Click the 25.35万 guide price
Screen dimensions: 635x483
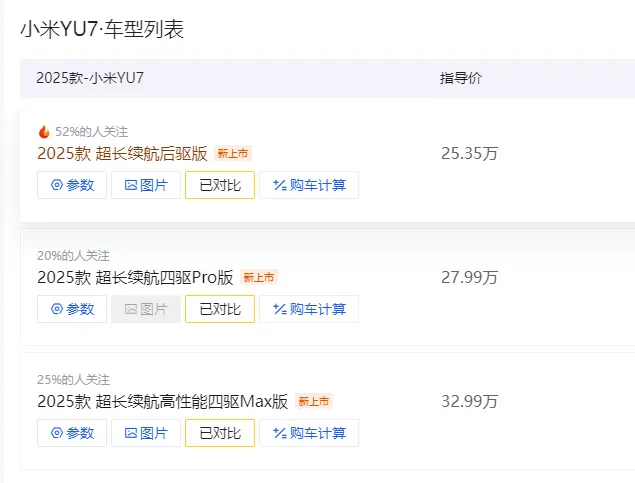pyautogui.click(x=469, y=153)
